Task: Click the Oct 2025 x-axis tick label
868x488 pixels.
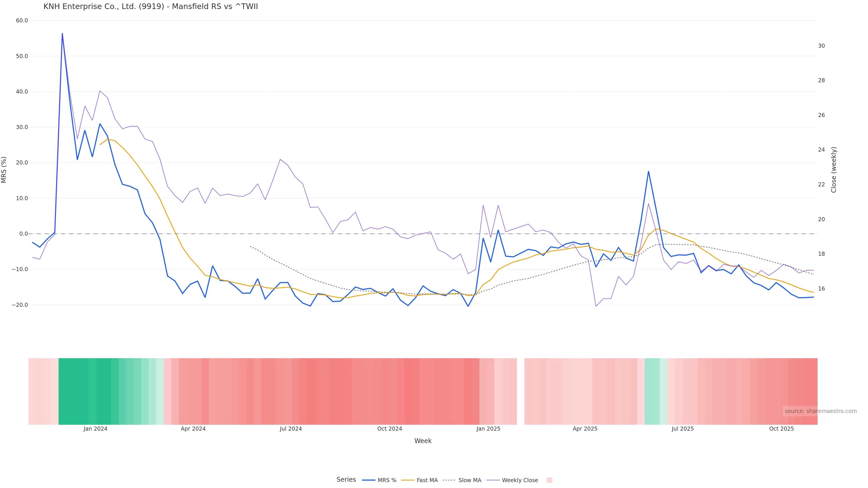Action: pyautogui.click(x=781, y=429)
